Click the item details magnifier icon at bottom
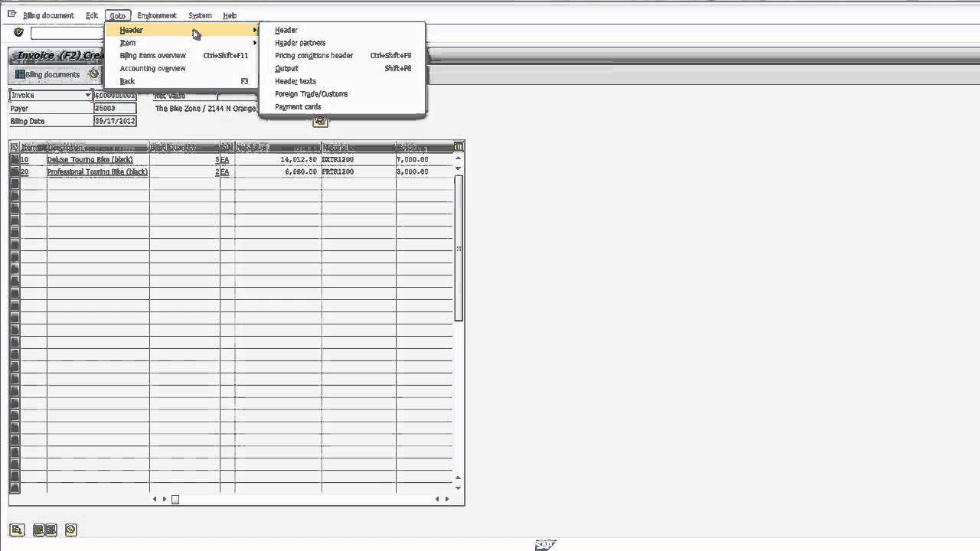Screen dimensions: 980x551 pos(17,530)
